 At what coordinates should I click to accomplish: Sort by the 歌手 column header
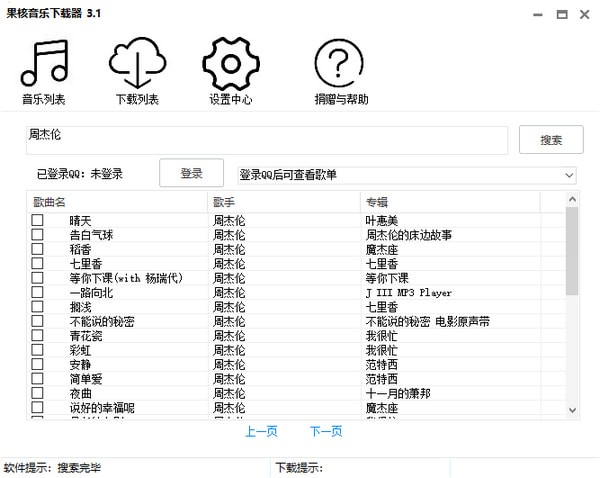coord(284,202)
